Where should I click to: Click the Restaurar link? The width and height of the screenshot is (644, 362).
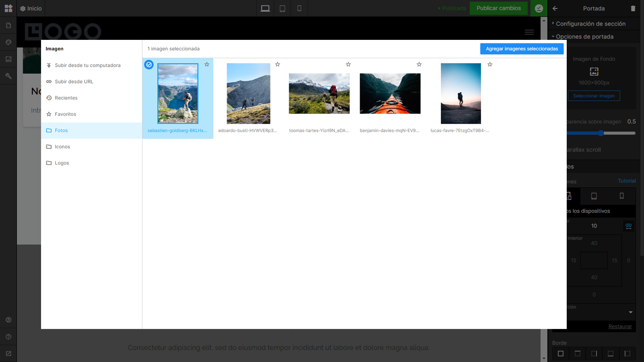coord(620,327)
